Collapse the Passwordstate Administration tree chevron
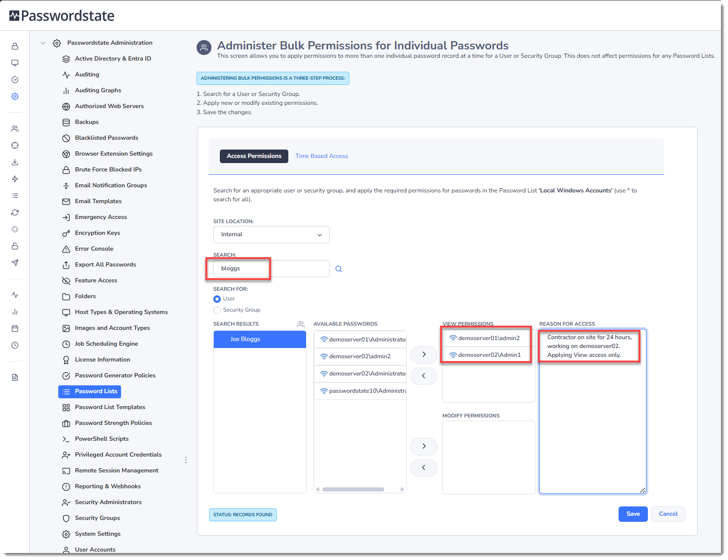 43,43
